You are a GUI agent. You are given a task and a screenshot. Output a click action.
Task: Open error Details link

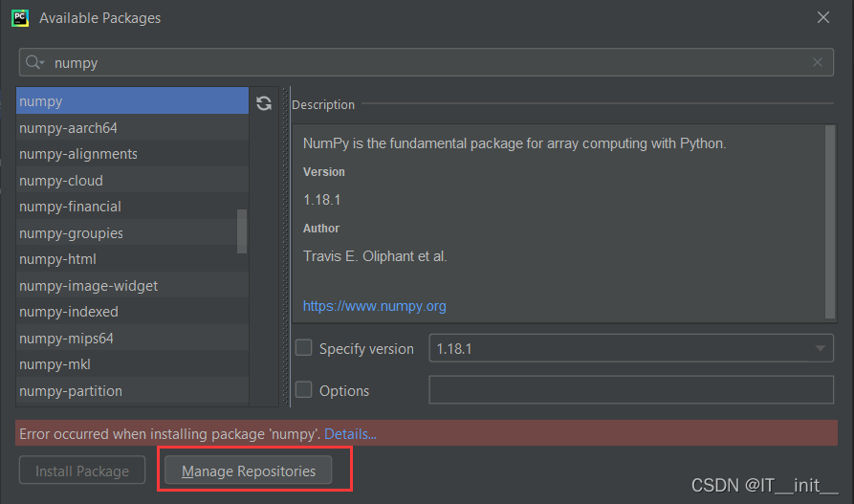click(350, 434)
